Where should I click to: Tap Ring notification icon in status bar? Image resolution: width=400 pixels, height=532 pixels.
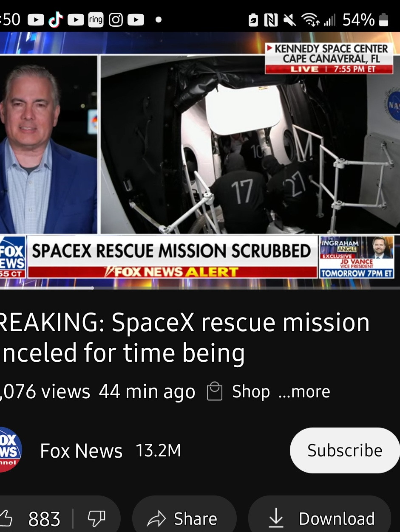click(96, 20)
